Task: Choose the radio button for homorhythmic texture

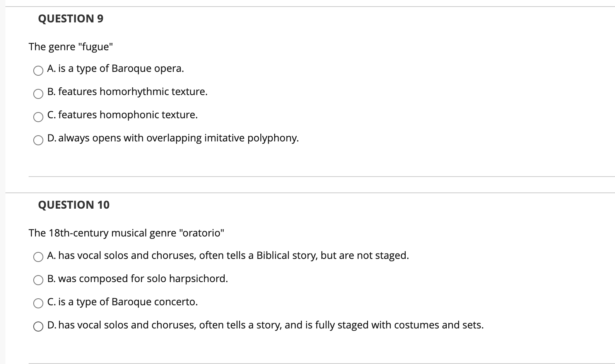Action: [38, 94]
